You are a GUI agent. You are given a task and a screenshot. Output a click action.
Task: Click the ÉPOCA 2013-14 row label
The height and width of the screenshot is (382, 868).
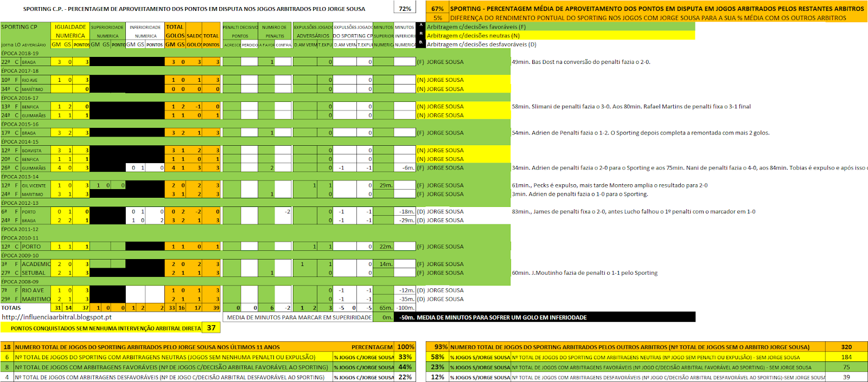(20, 177)
